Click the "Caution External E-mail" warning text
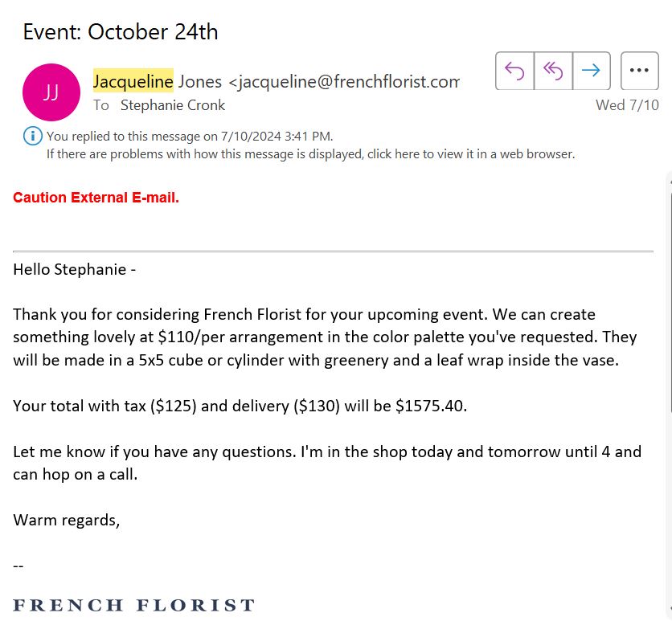 tap(96, 197)
